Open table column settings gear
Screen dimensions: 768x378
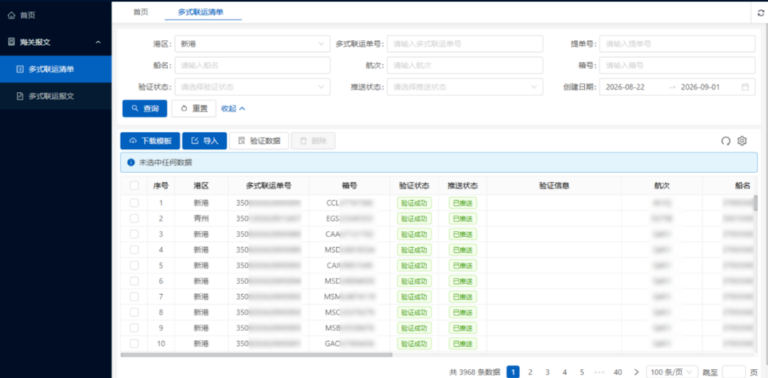click(x=742, y=141)
